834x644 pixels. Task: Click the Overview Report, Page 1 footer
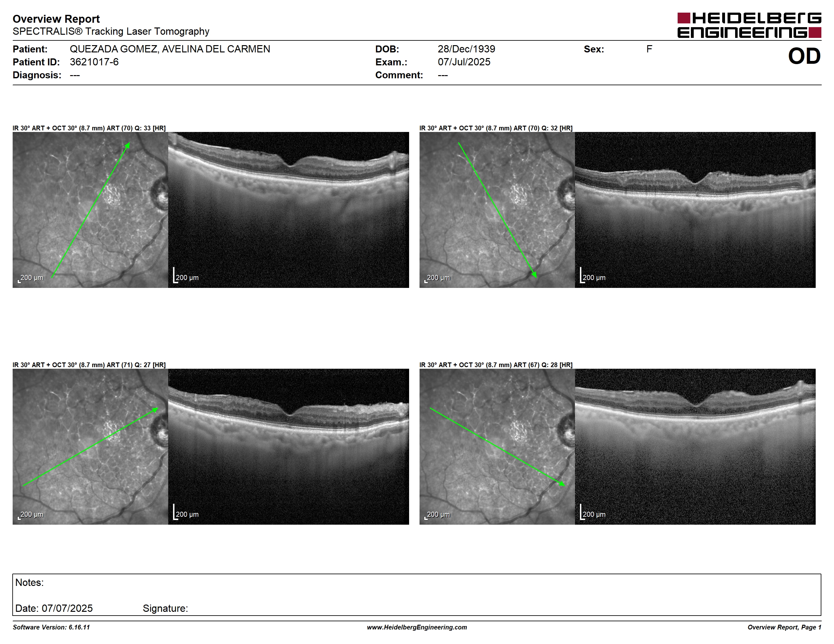click(784, 627)
